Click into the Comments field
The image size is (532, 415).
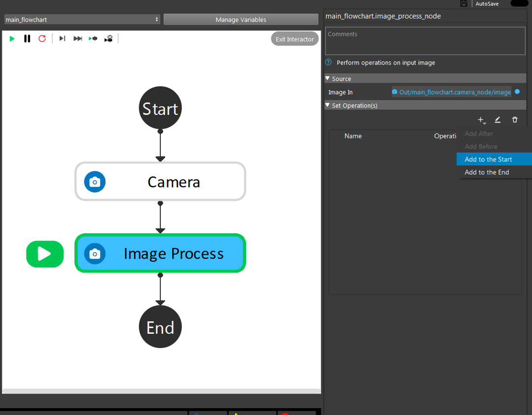(x=425, y=41)
